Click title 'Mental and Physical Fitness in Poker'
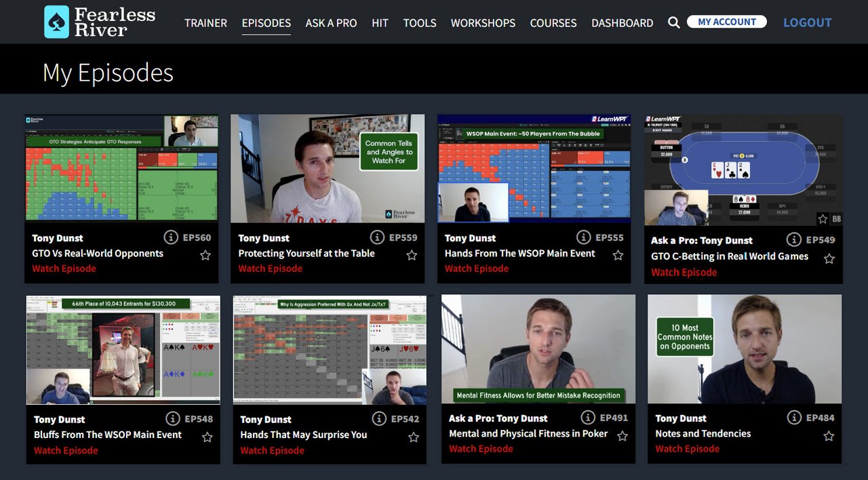Screen dimensions: 868x480 click(528, 433)
